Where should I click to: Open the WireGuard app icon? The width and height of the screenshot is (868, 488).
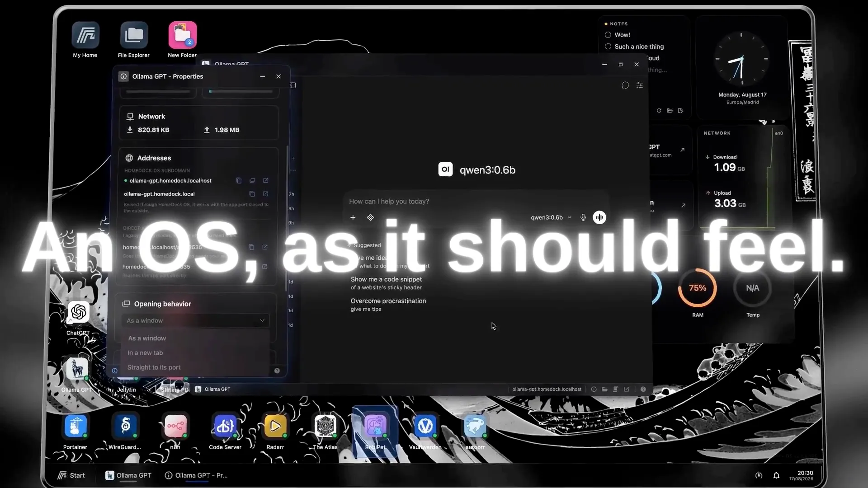click(125, 426)
